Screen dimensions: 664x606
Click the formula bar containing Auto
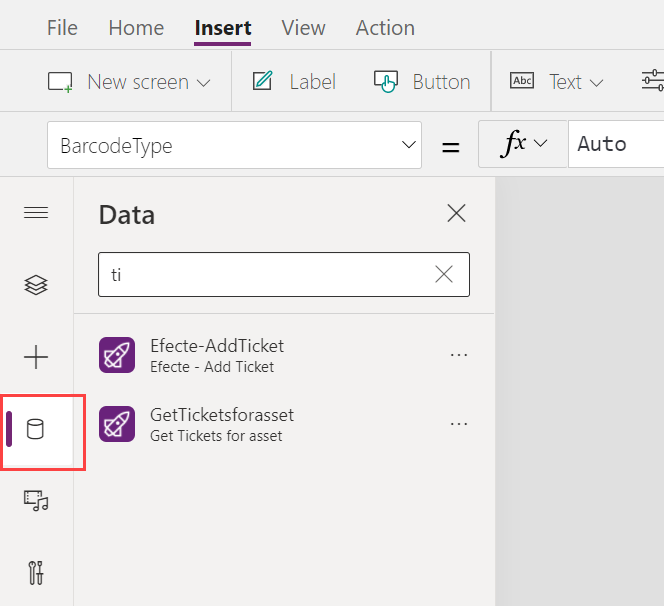click(x=615, y=144)
